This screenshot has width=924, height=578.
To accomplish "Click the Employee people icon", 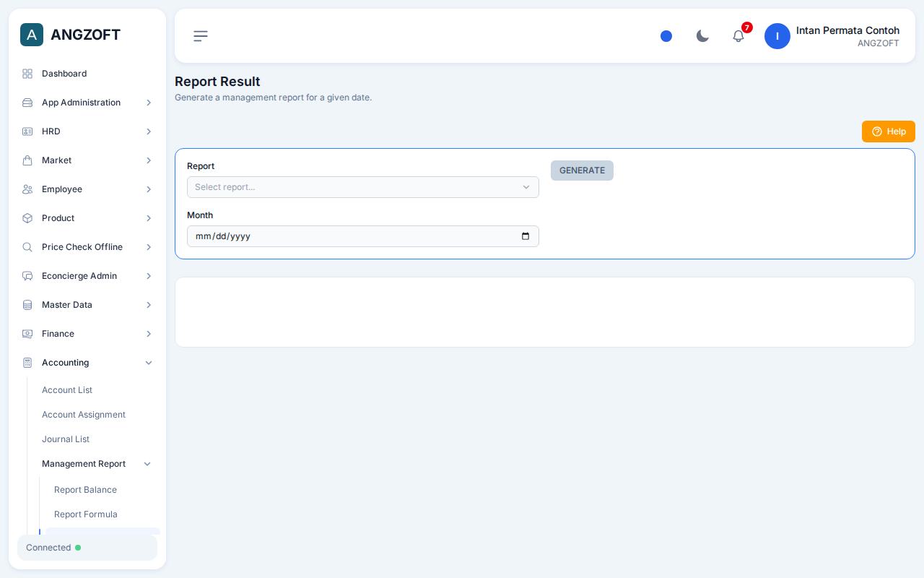I will pyautogui.click(x=27, y=189).
